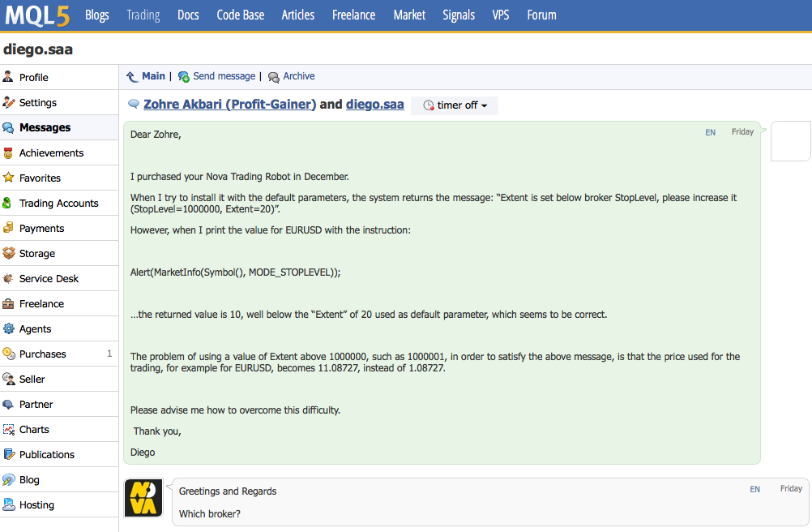
Task: Click the Payments coins icon
Action: (8, 228)
